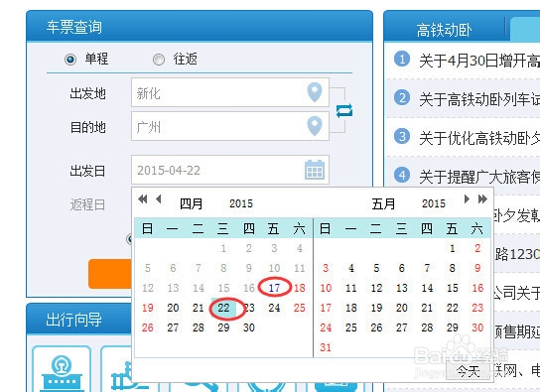The image size is (540, 392).
Task: Pick April 26 in the calendar
Action: [x=147, y=327]
